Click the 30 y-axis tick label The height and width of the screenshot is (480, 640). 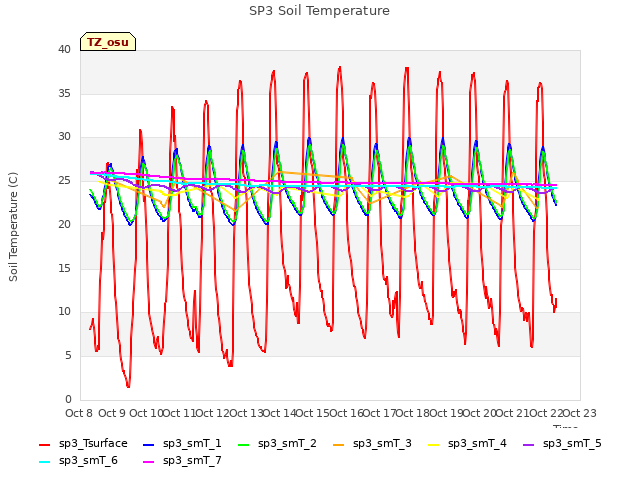click(x=64, y=137)
